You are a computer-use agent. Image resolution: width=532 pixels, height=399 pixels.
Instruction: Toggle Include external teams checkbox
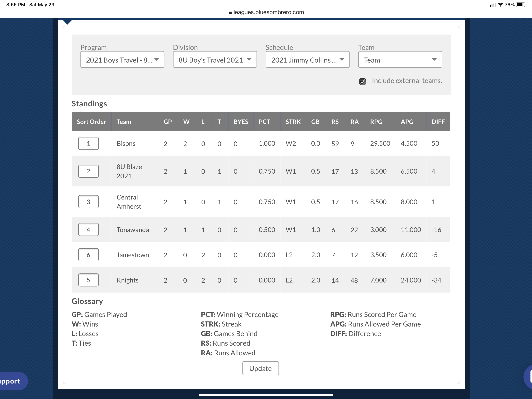point(362,81)
